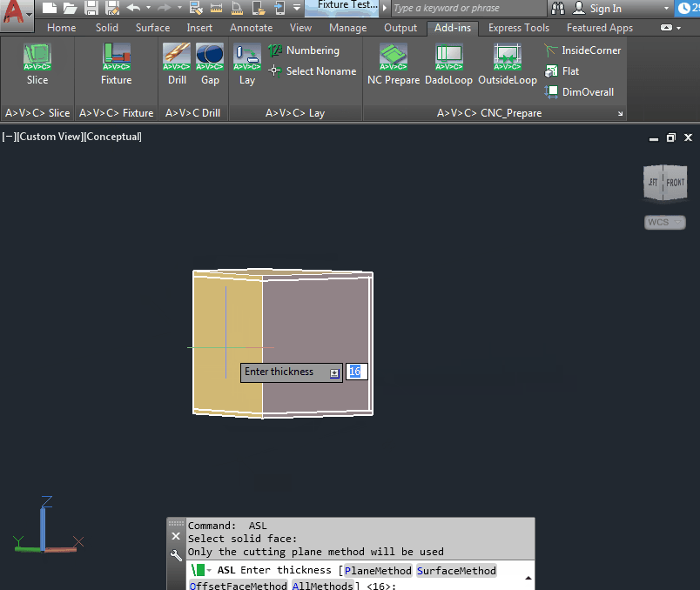Close the command line window

tap(176, 536)
